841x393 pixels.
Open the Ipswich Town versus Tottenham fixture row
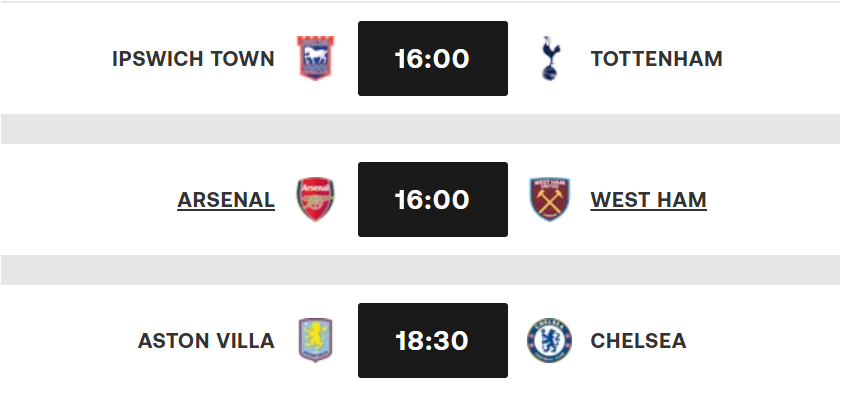[x=420, y=58]
